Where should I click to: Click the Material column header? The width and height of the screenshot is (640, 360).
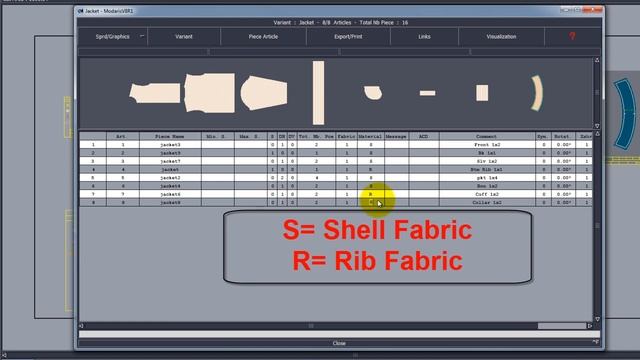pyautogui.click(x=370, y=136)
